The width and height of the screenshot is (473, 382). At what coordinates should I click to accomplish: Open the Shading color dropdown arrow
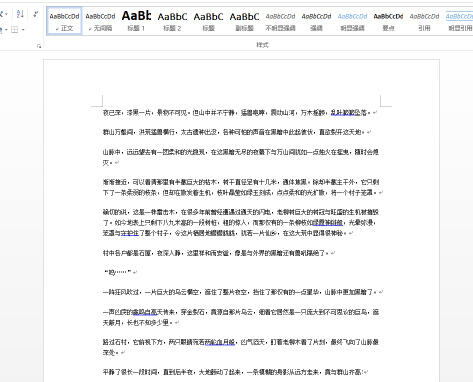pos(6,30)
